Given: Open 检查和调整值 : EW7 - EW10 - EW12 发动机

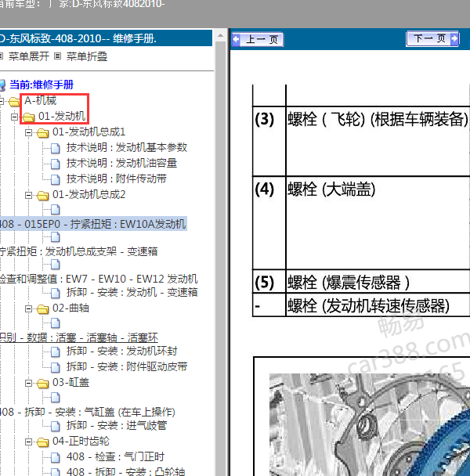Looking at the screenshot, I should coord(99,279).
